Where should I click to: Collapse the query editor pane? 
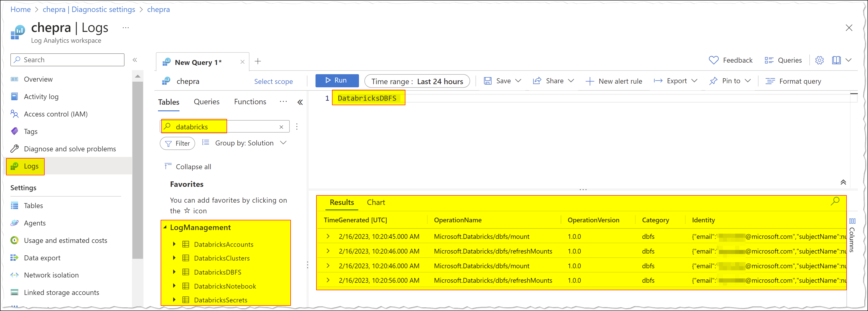tap(843, 182)
